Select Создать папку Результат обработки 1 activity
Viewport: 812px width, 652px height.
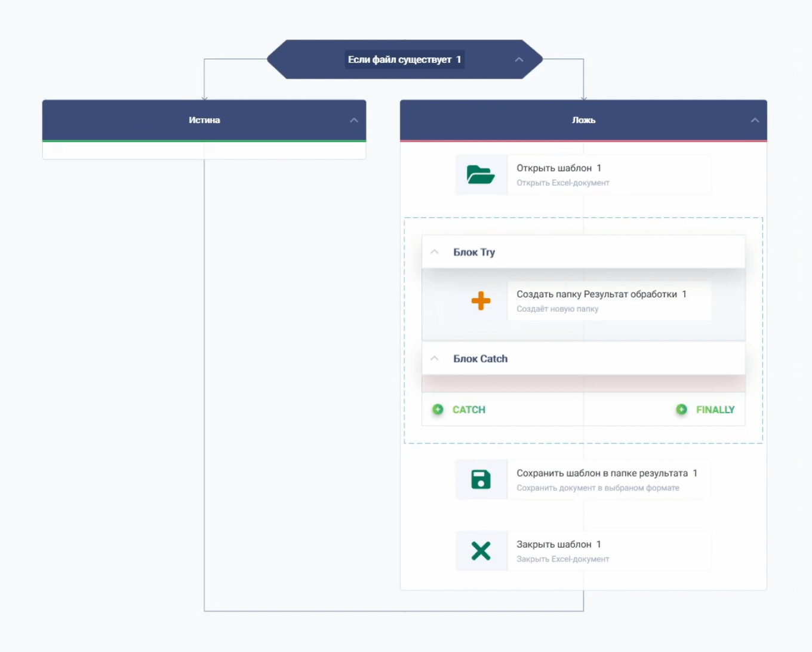pos(583,301)
